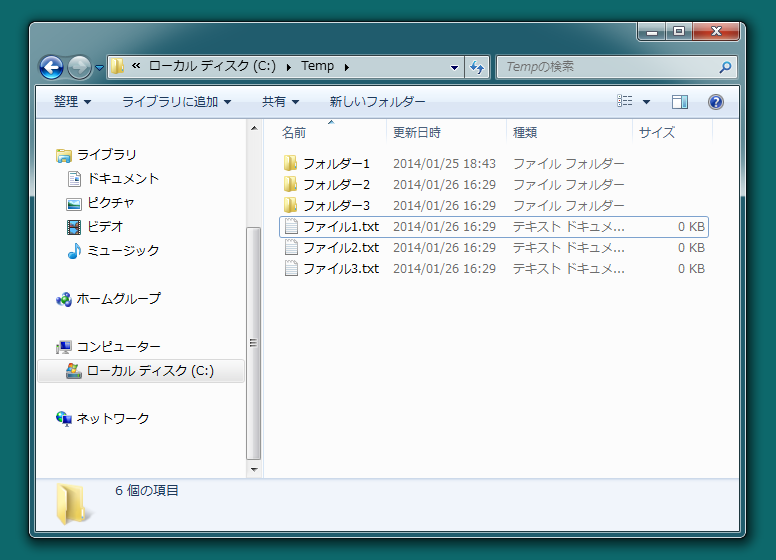
Task: Click the magnifier search icon
Action: pyautogui.click(x=725, y=67)
